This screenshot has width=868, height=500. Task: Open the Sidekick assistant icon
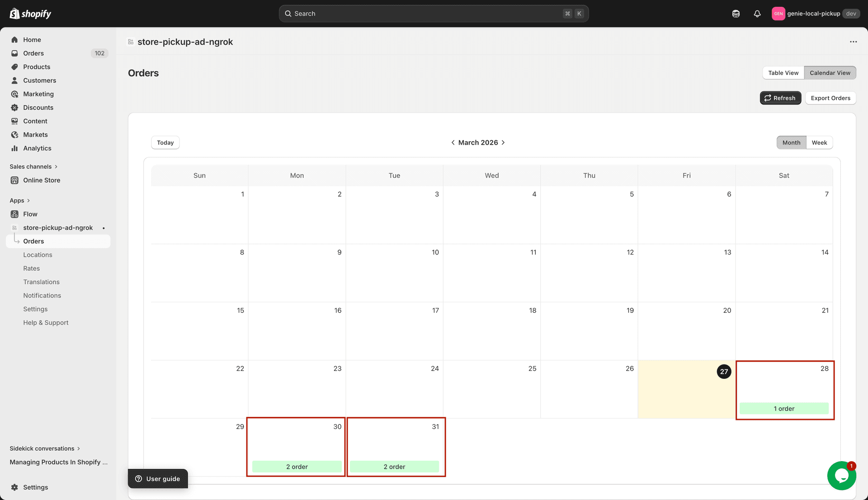736,14
